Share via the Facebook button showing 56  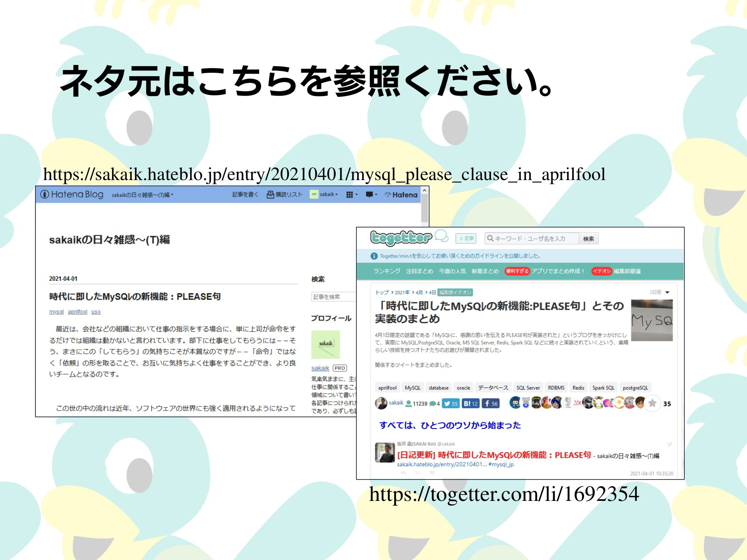point(490,404)
